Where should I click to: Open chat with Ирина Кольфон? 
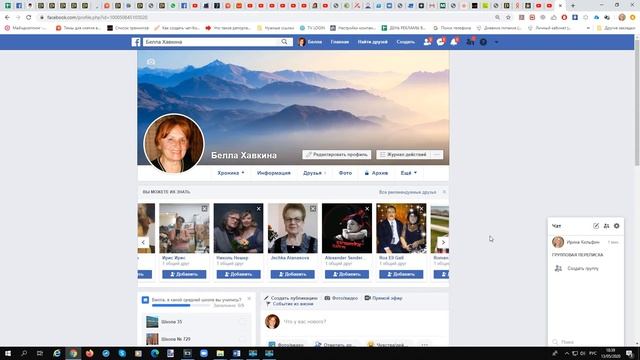point(586,242)
